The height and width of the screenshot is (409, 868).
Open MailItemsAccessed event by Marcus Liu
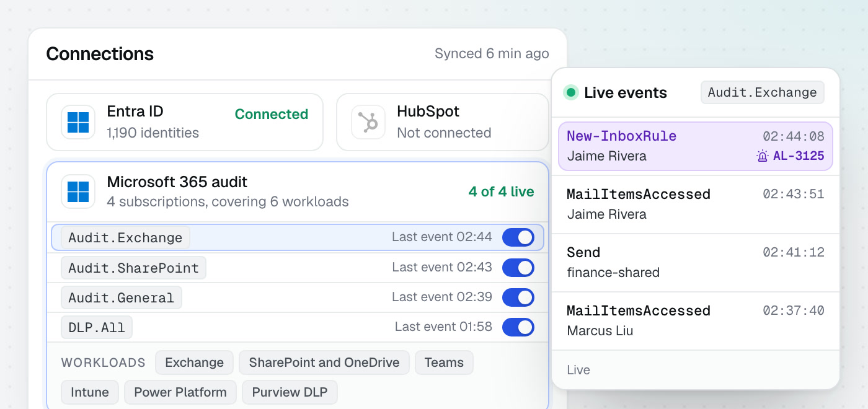coord(696,321)
